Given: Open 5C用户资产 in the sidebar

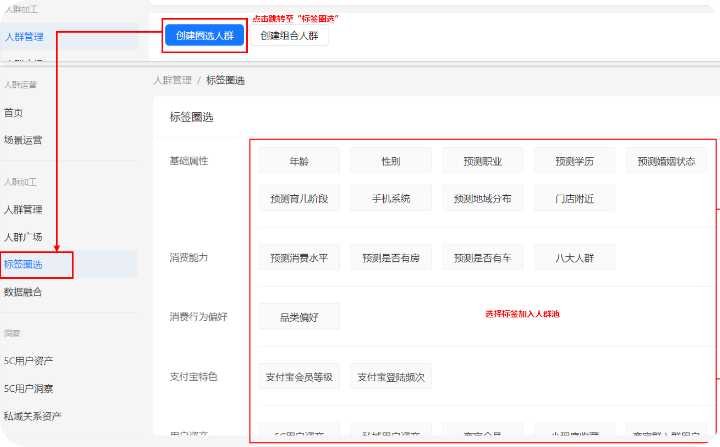Looking at the screenshot, I should (28, 361).
